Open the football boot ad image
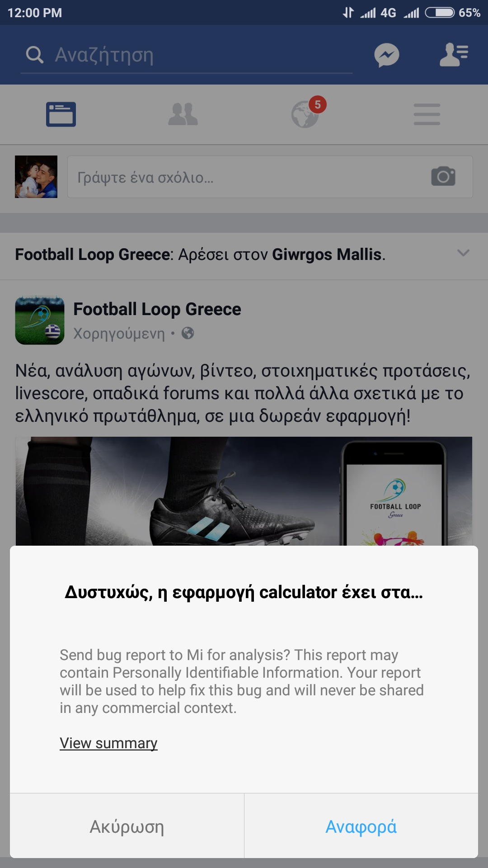The width and height of the screenshot is (488, 868). (244, 491)
